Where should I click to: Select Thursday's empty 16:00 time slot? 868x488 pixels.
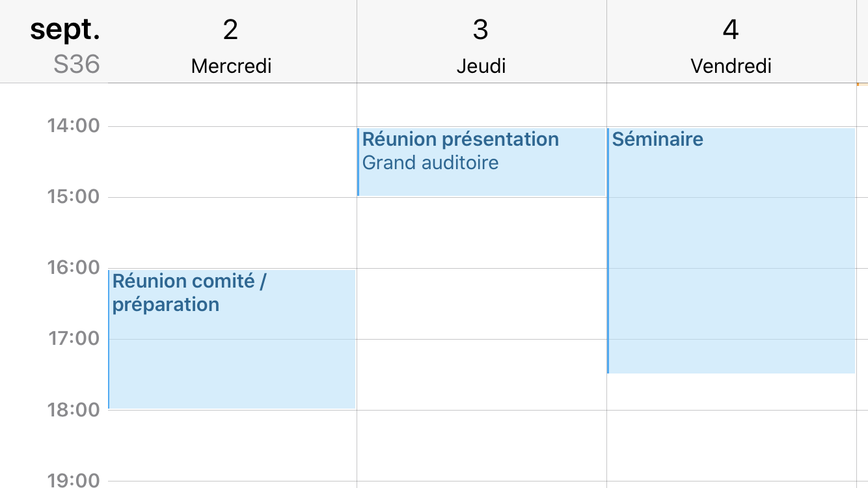point(481,303)
